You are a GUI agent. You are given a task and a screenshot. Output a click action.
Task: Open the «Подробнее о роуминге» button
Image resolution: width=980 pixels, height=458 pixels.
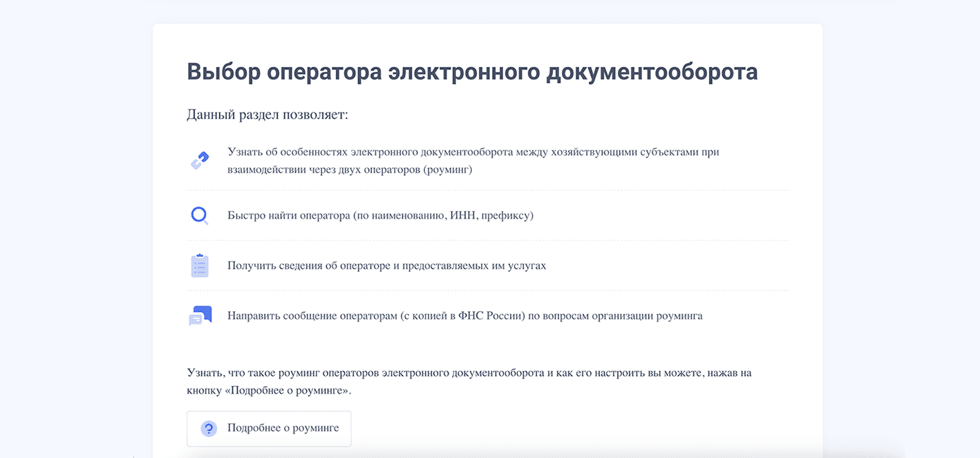pos(269,428)
